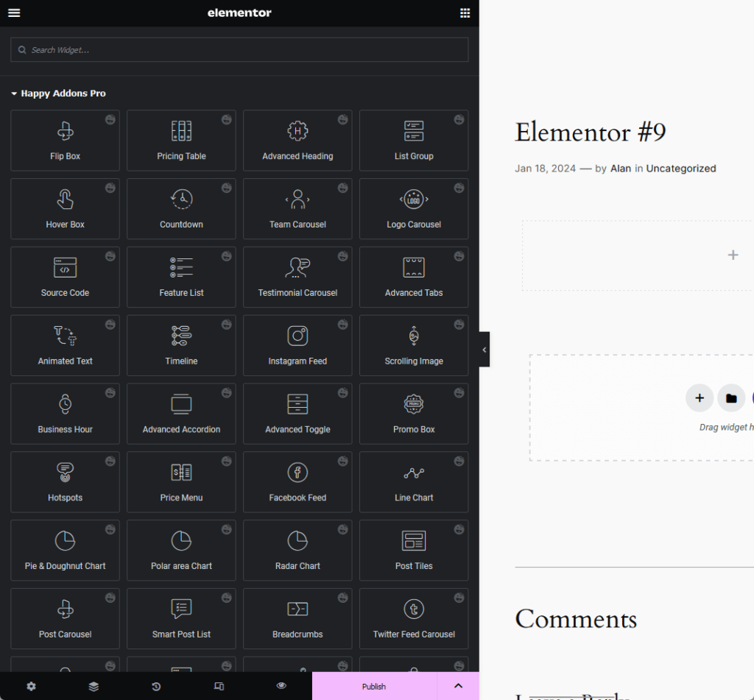Open the author link Alan
754x700 pixels.
coord(620,169)
